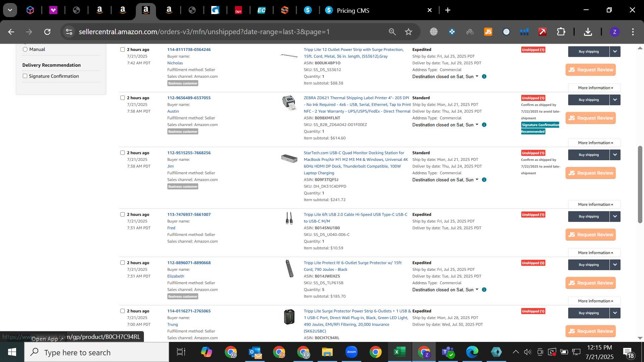Tick checkbox for order 114-8111738-0364246

(122, 50)
